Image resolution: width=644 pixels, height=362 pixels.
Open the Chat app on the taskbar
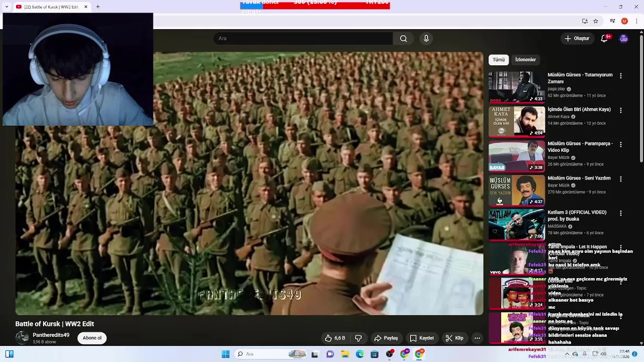click(x=330, y=354)
